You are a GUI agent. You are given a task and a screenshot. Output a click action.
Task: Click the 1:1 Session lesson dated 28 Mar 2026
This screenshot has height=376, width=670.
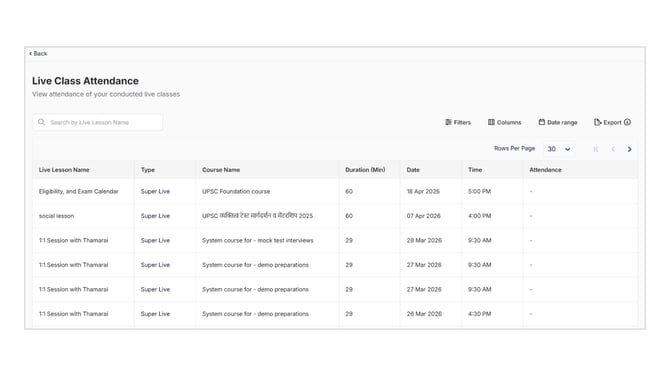pyautogui.click(x=73, y=240)
